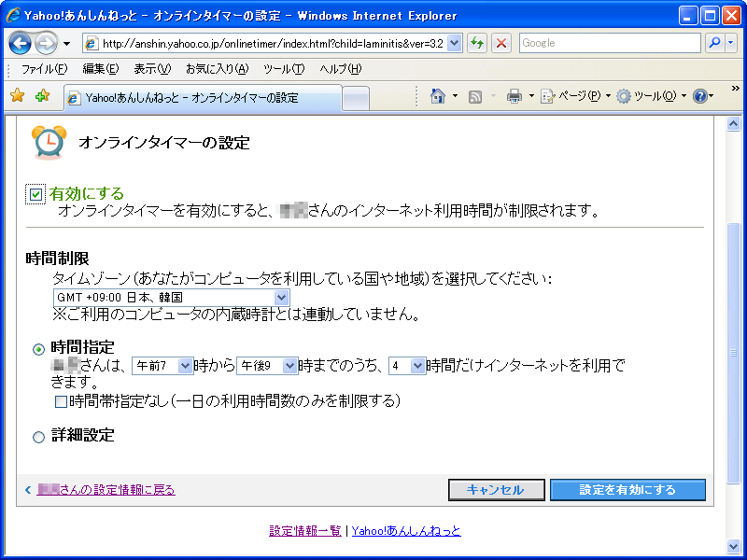Maximize the Internet Explorer window
Screen dimensions: 747x560
coord(710,15)
